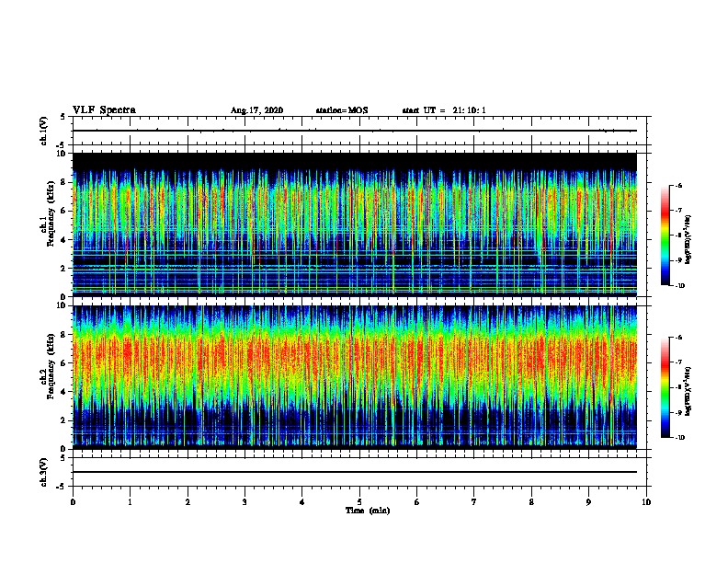The image size is (728, 563).
Task: Click time-axis tick label "7"
Action: coord(474,502)
